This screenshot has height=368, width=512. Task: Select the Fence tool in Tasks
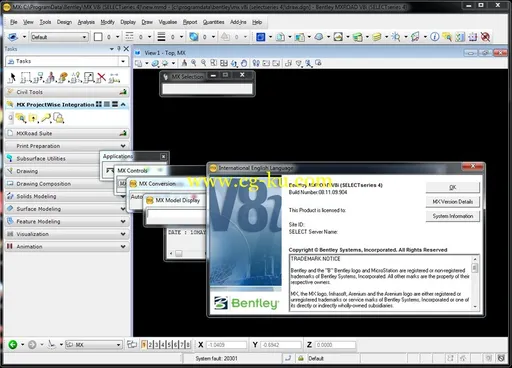pyautogui.click(x=25, y=78)
